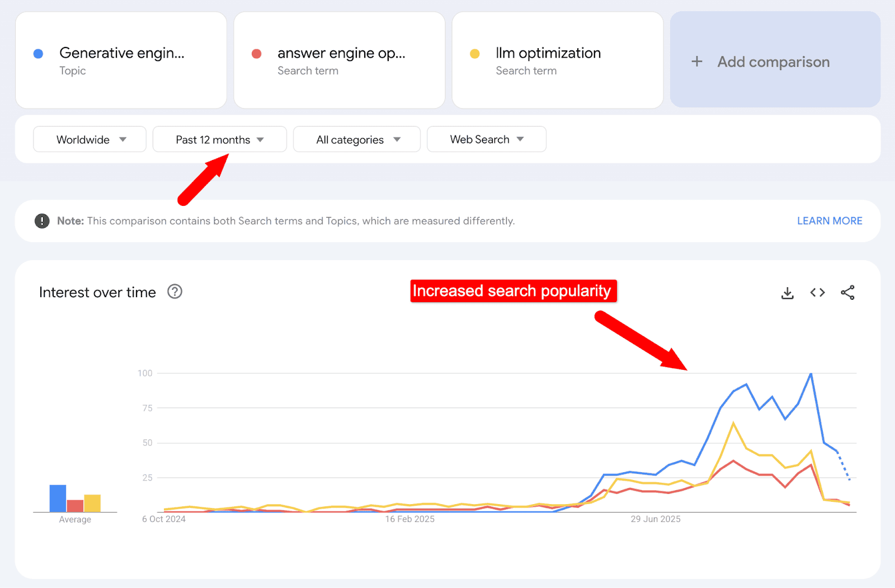This screenshot has height=588, width=895.
Task: Click the embed code icon
Action: 817,293
